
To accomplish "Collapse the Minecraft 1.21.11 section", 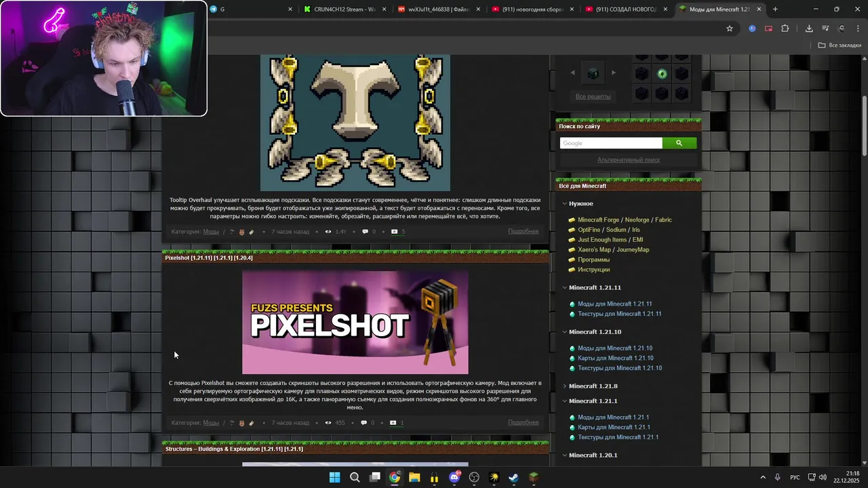I will coord(564,287).
